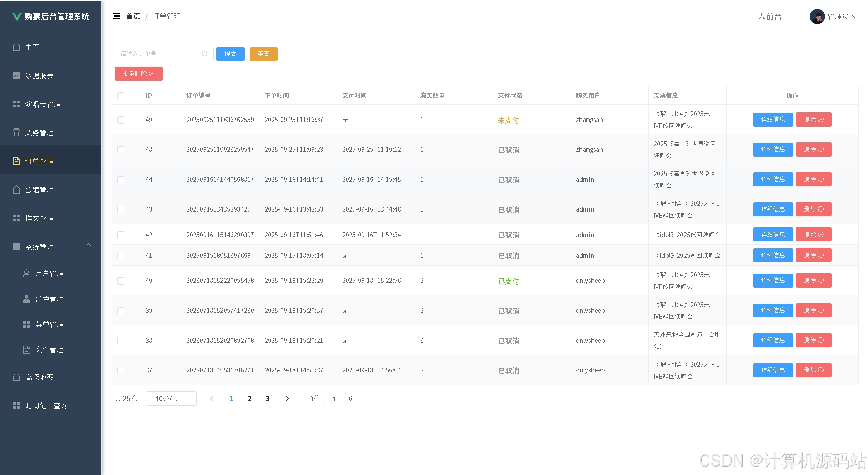Image resolution: width=868 pixels, height=475 pixels.
Task: Click the 未支付 status text
Action: pyautogui.click(x=508, y=120)
